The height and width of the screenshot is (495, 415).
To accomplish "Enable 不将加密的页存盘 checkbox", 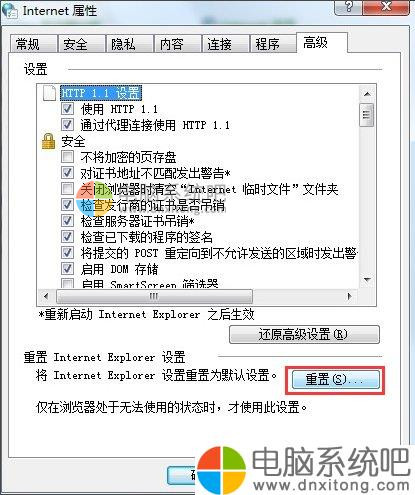I will [x=67, y=156].
